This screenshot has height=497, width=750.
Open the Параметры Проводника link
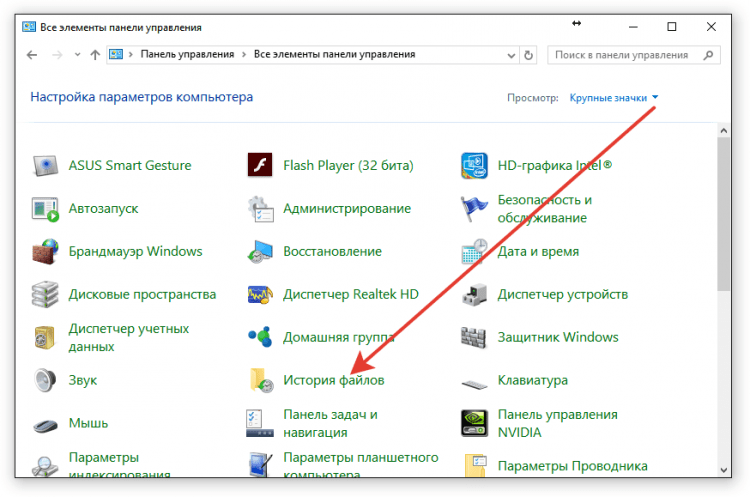coord(573,466)
